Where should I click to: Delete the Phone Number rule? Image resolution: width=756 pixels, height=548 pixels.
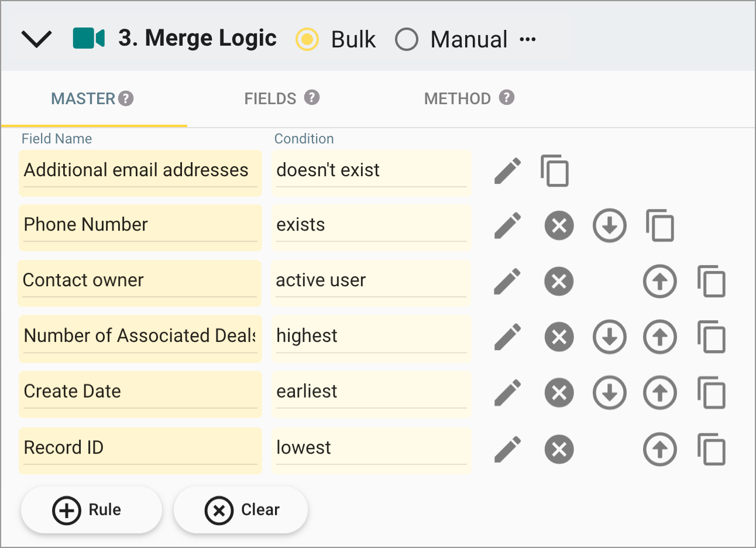(559, 225)
